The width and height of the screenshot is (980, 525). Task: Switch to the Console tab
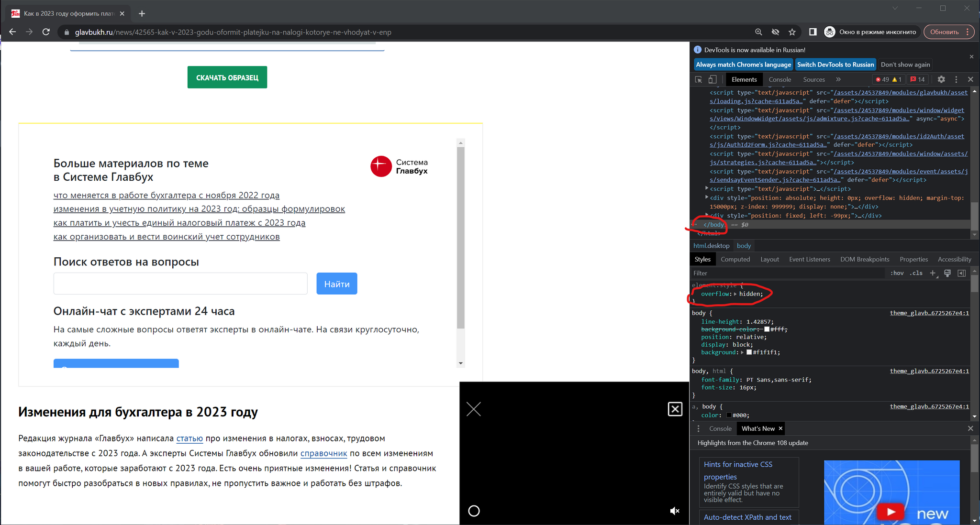click(780, 79)
